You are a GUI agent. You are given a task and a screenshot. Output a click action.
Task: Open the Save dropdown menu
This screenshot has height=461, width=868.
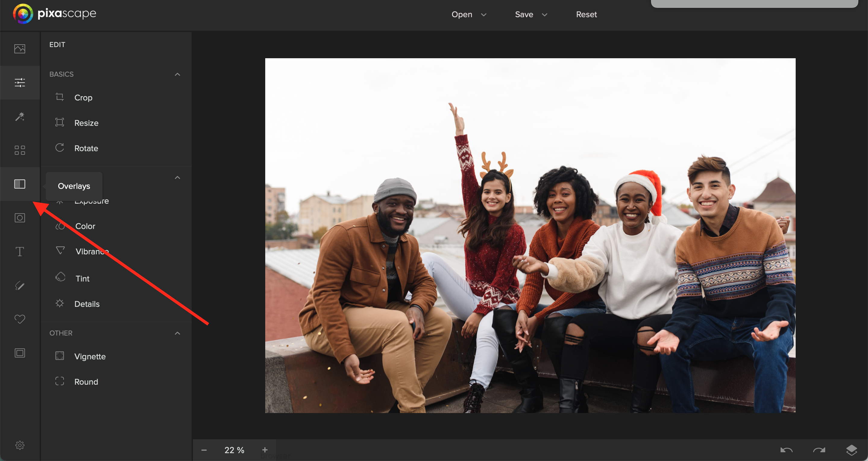[x=531, y=14]
